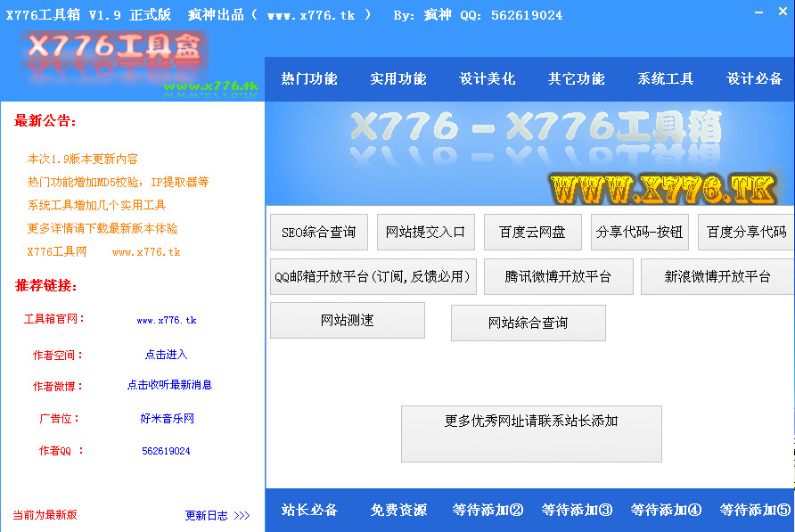Open the 免费资源 bottom tab
The width and height of the screenshot is (795, 532).
(x=398, y=510)
